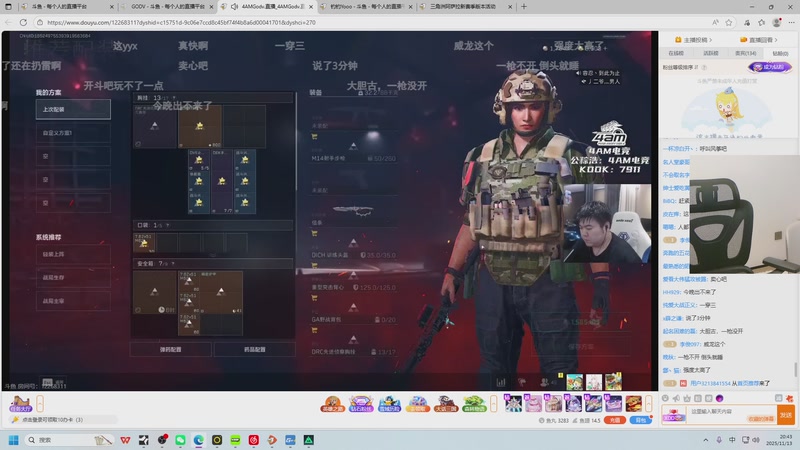Click red icon at chat toolbar end
The width and height of the screenshot is (800, 450).
pyautogui.click(x=790, y=398)
